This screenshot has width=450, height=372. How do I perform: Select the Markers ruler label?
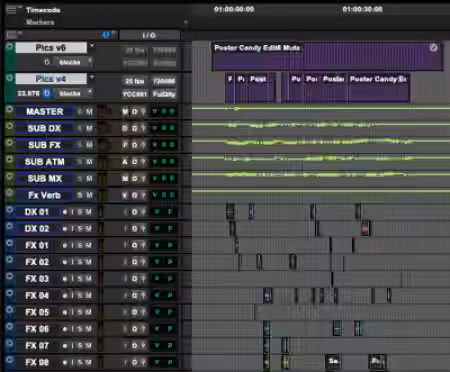pyautogui.click(x=40, y=22)
